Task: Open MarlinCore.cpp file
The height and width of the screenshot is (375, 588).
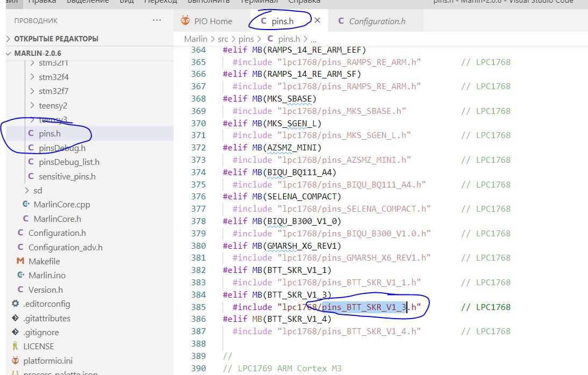Action: [62, 204]
